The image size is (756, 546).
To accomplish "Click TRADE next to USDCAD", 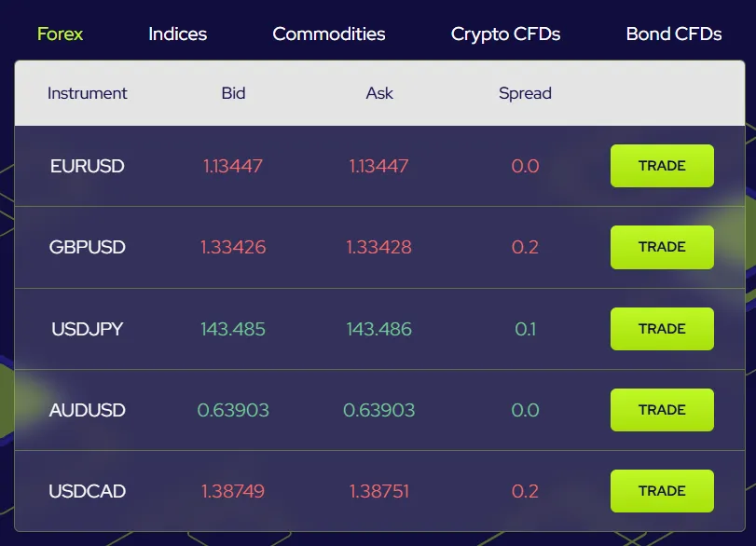I will pos(662,491).
